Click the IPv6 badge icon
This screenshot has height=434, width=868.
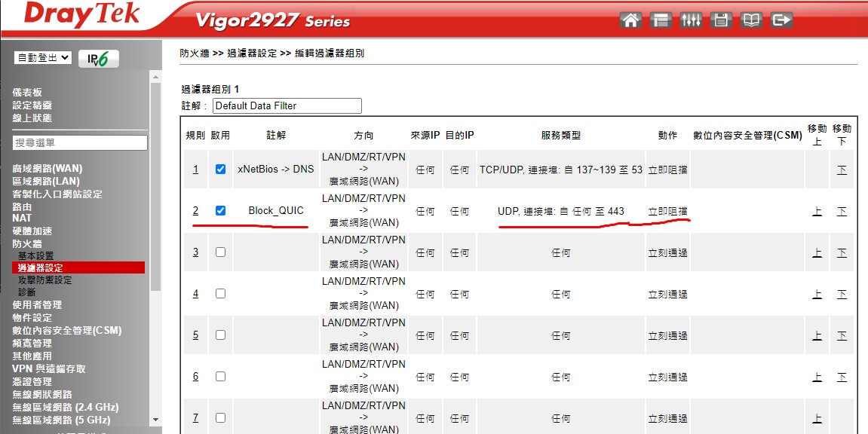click(x=99, y=59)
